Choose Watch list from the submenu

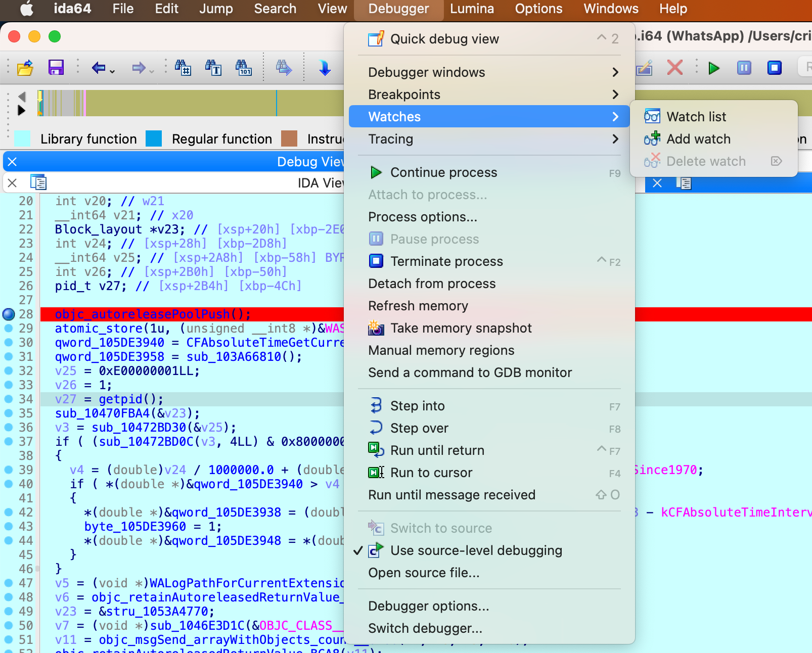(714, 117)
